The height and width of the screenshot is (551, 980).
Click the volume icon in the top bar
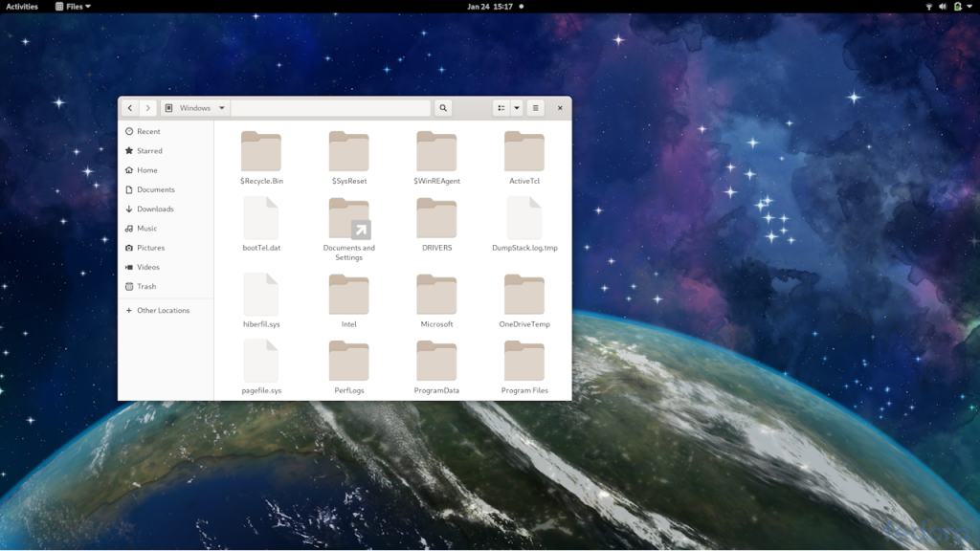click(943, 7)
